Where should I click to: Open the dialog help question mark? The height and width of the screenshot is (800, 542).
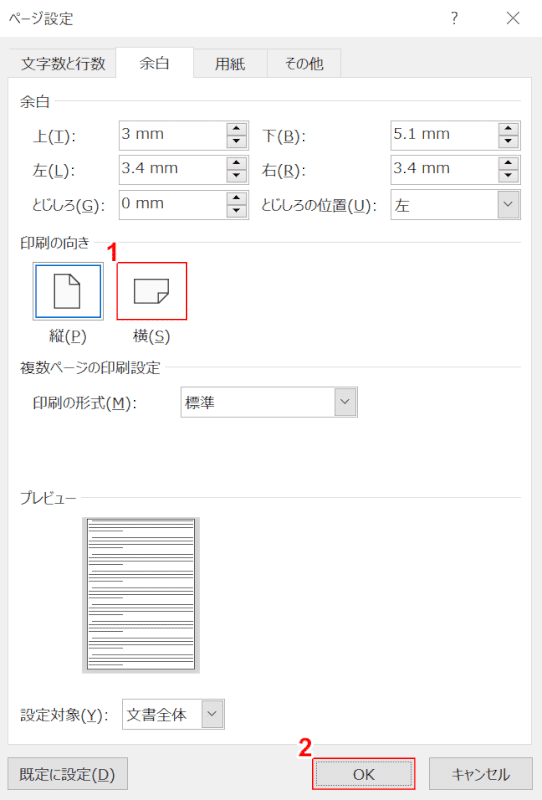tap(454, 18)
